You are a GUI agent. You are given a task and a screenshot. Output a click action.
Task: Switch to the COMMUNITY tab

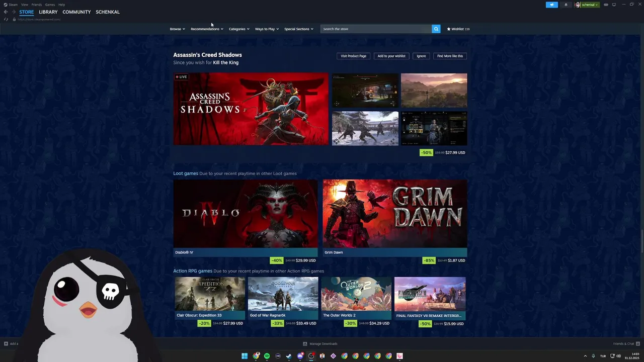point(76,12)
